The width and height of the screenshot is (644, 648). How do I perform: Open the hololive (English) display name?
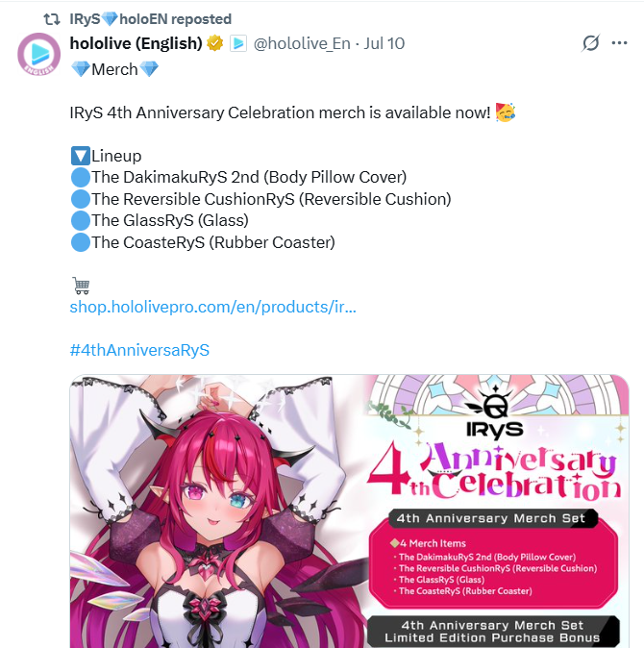[x=136, y=43]
